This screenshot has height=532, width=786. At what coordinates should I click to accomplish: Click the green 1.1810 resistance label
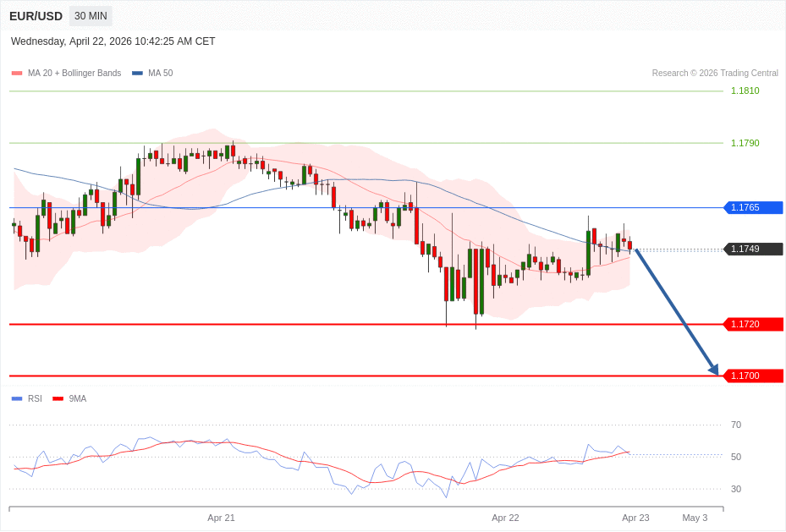(x=745, y=90)
